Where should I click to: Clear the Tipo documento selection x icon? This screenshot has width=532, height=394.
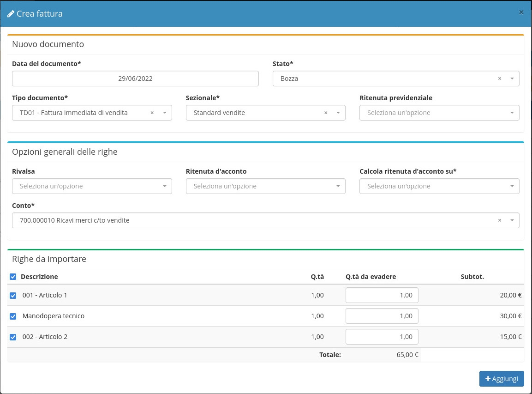[x=152, y=113]
